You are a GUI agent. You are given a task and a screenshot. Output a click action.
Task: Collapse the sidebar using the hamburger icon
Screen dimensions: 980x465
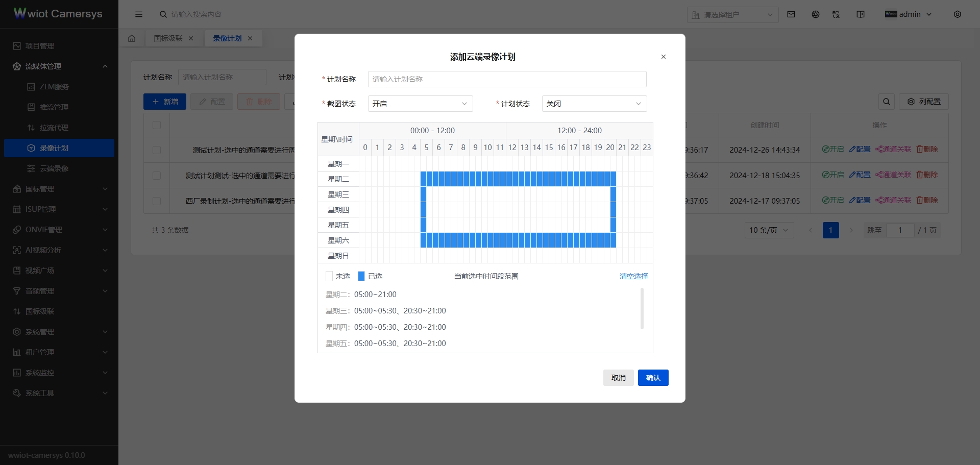(x=138, y=14)
